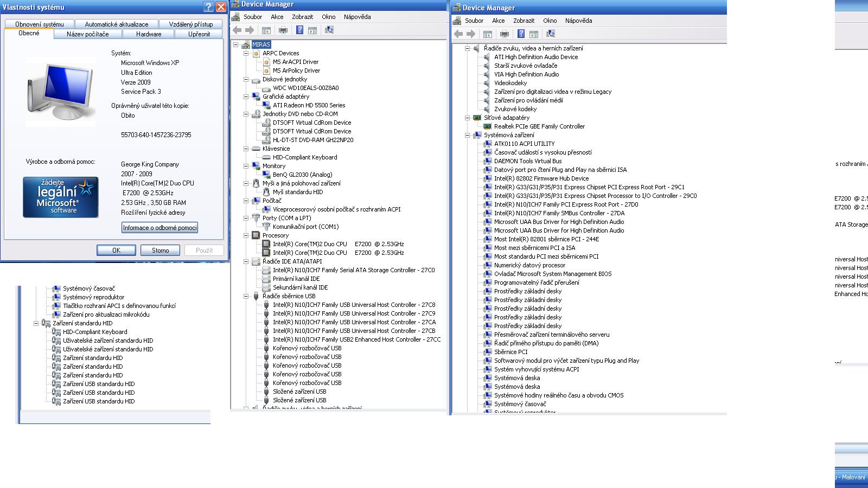Screen dimensions: 868x488
Task: Select Vícepro­cesorový osobní počítač s rozhraním ACPI
Action: (x=337, y=209)
